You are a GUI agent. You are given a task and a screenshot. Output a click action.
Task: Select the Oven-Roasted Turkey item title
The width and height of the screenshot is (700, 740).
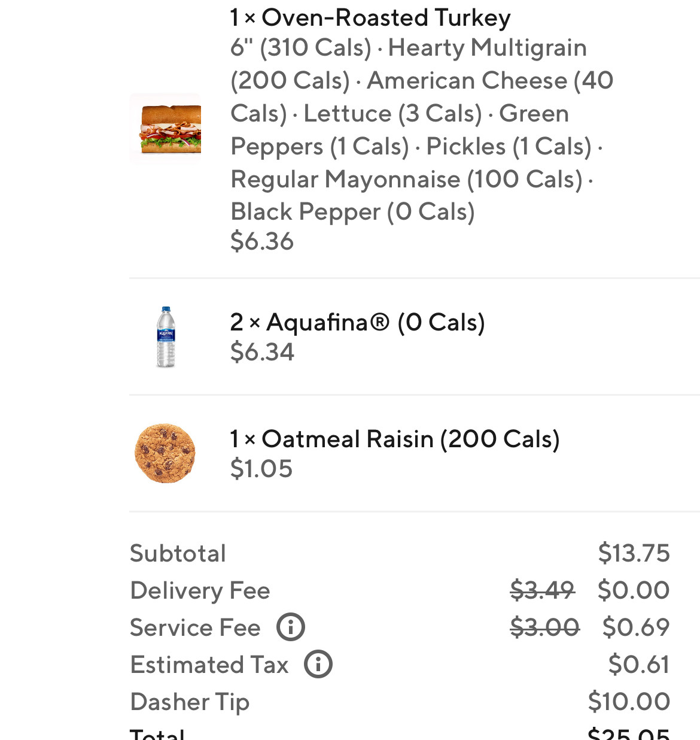click(370, 17)
